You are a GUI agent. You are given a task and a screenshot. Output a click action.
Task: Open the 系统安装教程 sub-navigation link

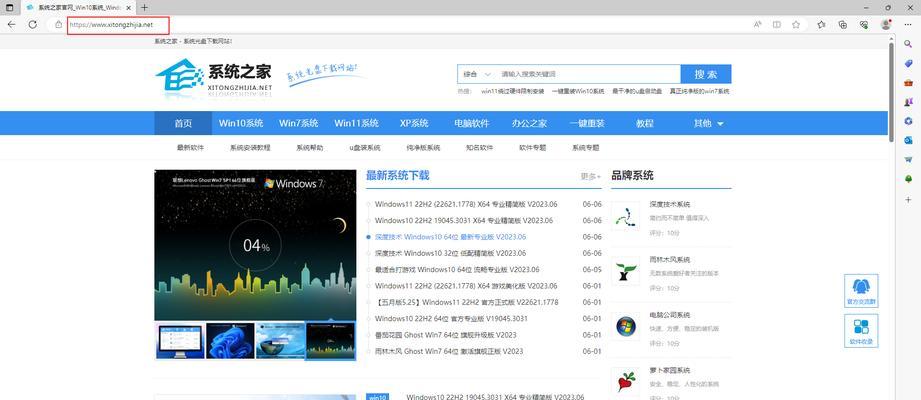[250, 148]
